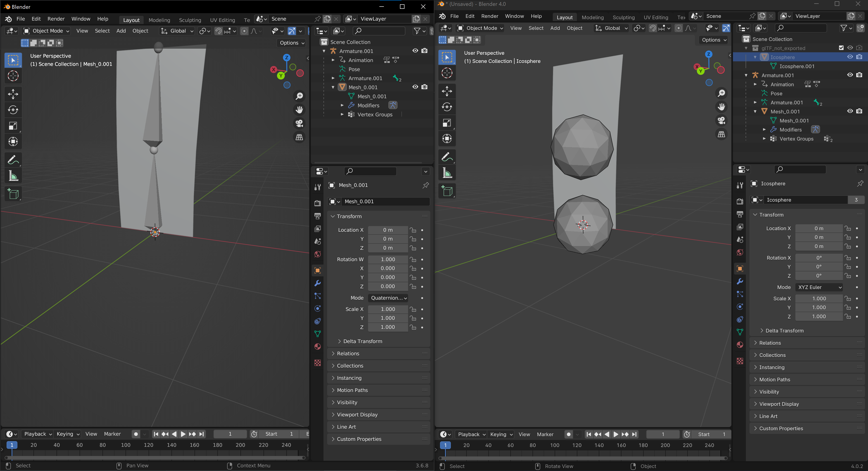Image resolution: width=868 pixels, height=471 pixels.
Task: Open Render menu in left Blender window
Action: [56, 19]
